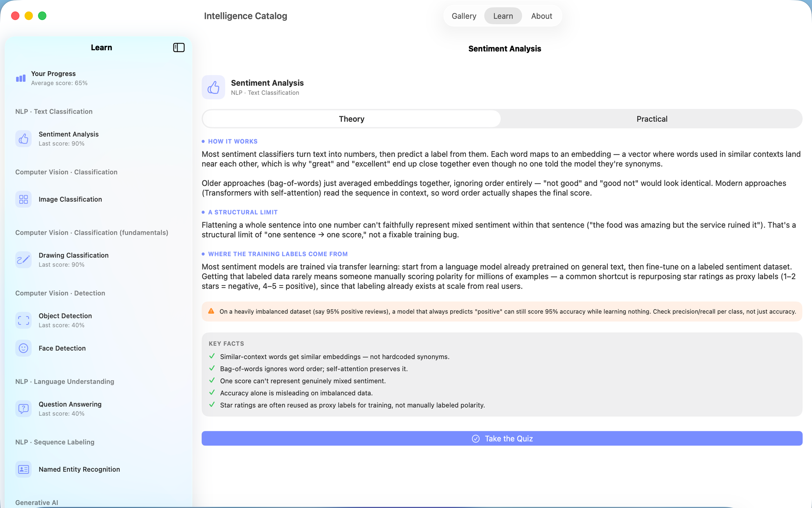
Task: Open the Question Answering lesson
Action: pyautogui.click(x=98, y=409)
